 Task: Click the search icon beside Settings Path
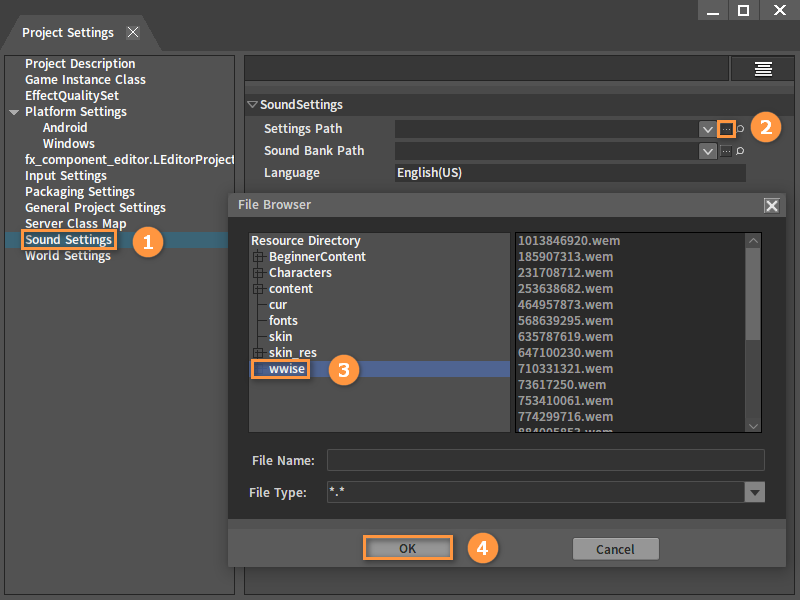[741, 129]
